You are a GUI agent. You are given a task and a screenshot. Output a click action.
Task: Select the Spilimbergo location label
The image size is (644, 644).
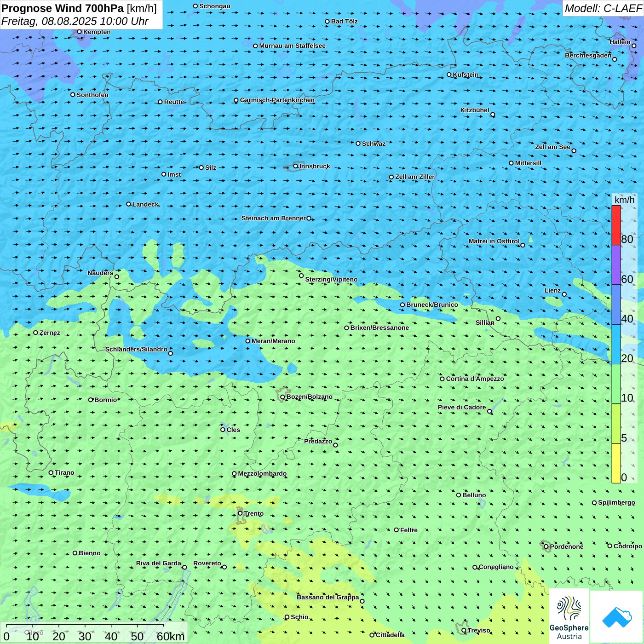[x=616, y=502]
